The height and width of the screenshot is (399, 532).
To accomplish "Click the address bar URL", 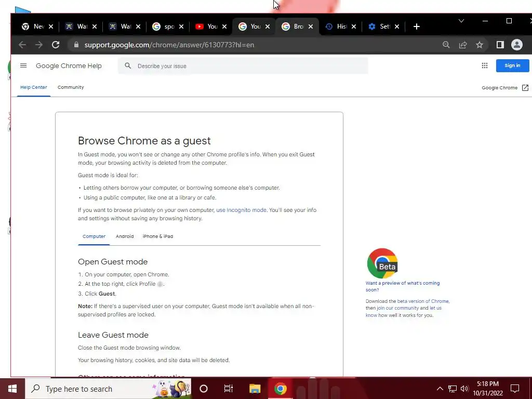I will 169,45.
